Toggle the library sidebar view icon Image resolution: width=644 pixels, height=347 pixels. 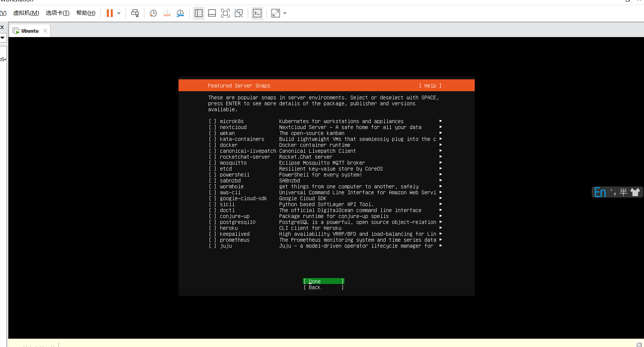tap(198, 13)
